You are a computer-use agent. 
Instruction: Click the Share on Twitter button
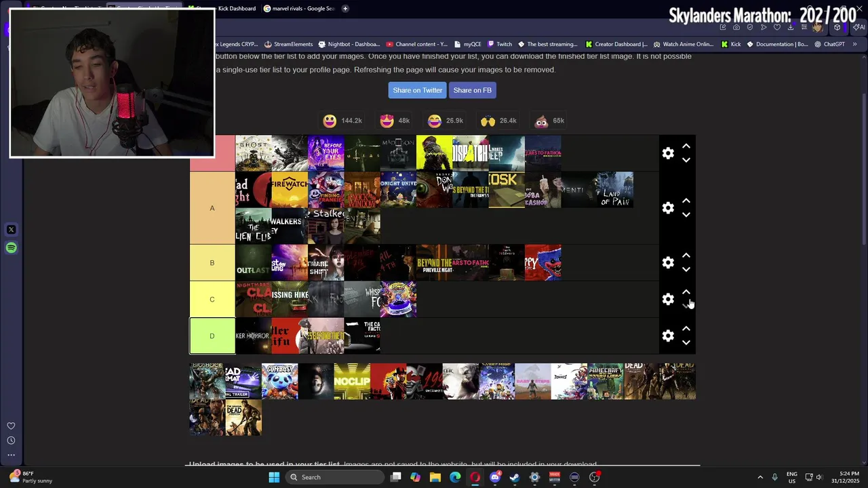click(x=417, y=90)
